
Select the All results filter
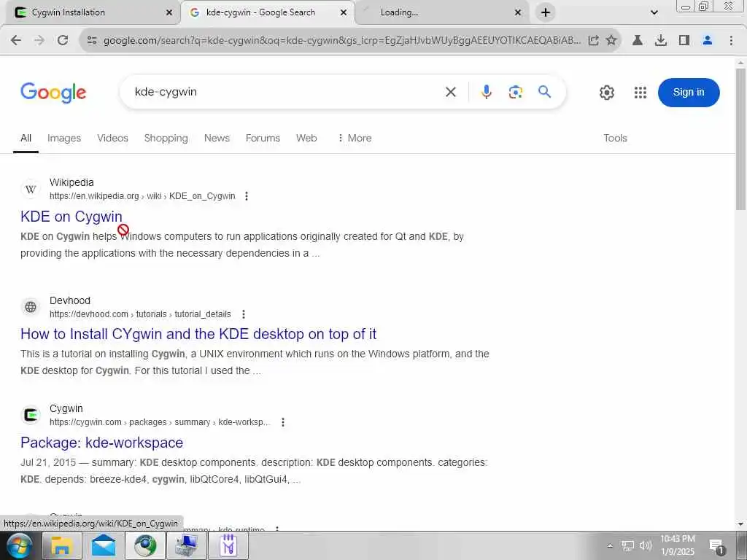26,138
